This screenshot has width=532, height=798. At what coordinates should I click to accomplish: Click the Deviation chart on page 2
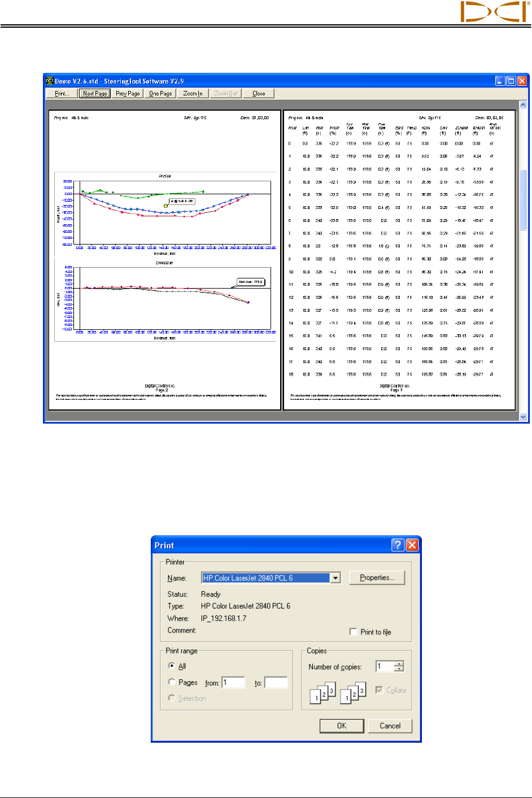tap(164, 300)
